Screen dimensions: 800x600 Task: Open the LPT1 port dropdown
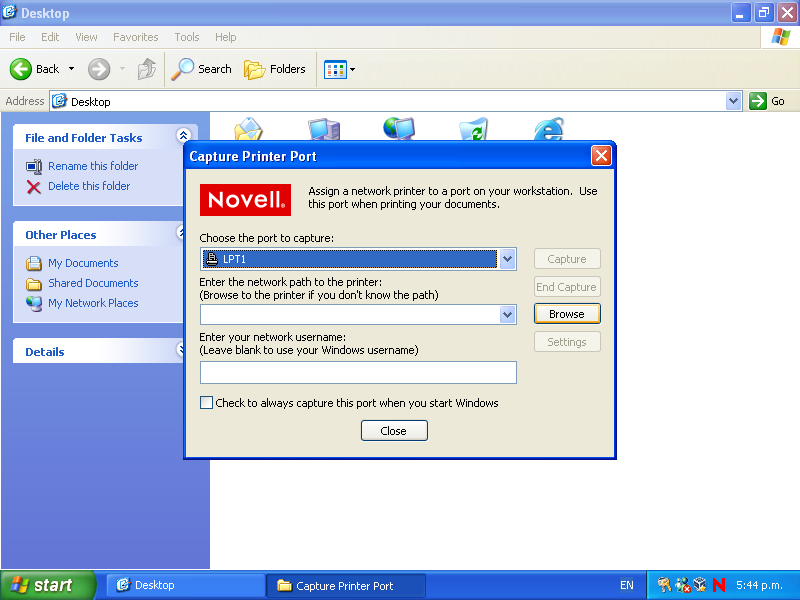click(507, 259)
